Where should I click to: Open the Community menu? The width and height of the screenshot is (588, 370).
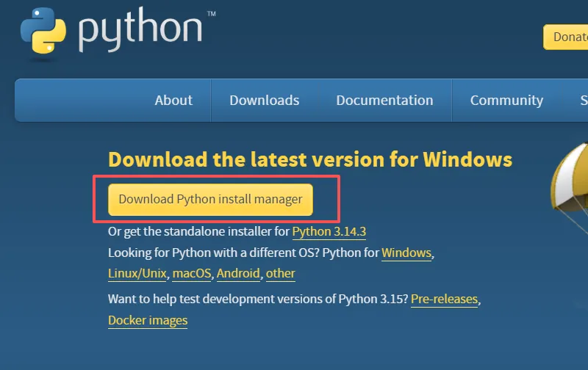point(506,101)
